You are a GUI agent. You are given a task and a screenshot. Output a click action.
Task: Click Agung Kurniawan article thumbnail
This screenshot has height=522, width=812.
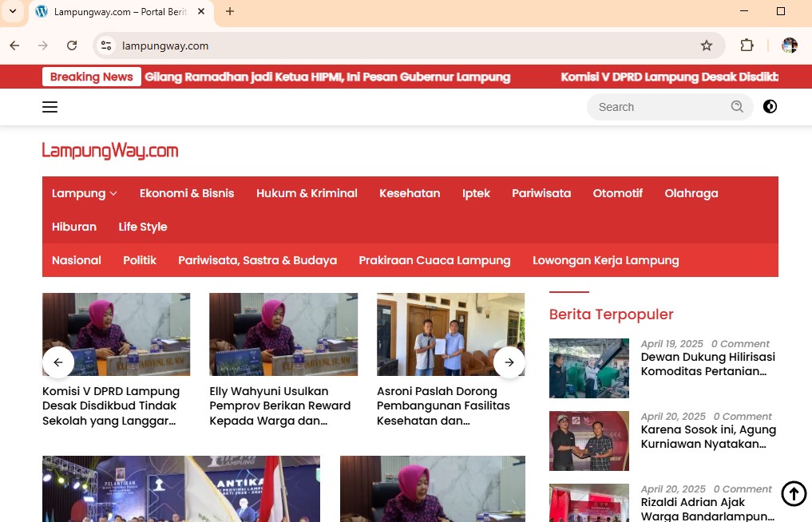(588, 441)
